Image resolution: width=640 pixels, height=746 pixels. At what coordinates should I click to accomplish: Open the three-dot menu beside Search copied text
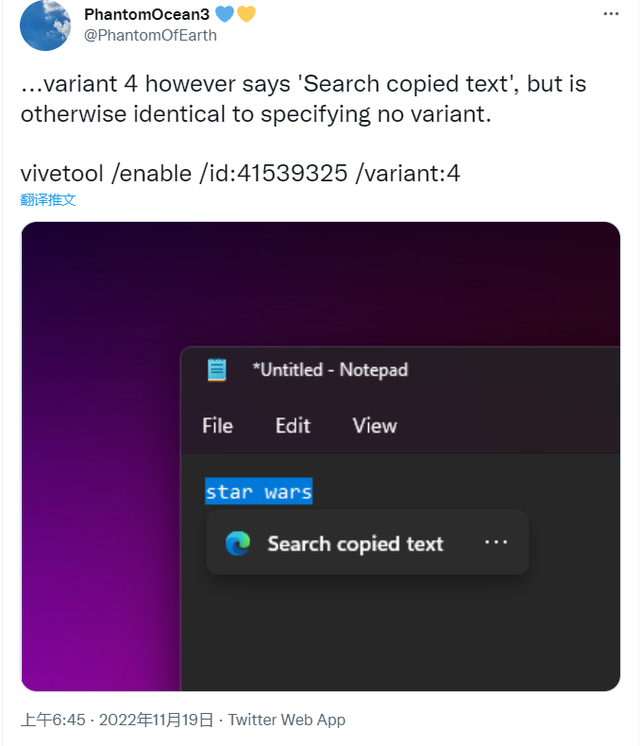496,542
